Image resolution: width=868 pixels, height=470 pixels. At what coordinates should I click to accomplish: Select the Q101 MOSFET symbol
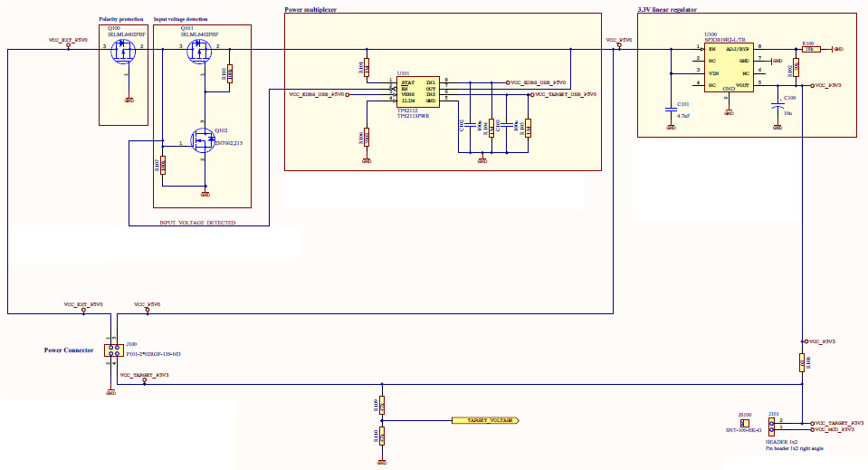pyautogui.click(x=199, y=51)
